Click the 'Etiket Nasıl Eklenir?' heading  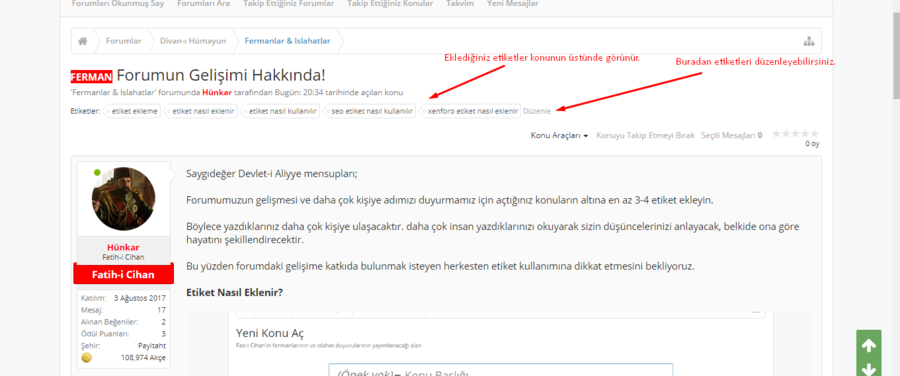point(235,292)
